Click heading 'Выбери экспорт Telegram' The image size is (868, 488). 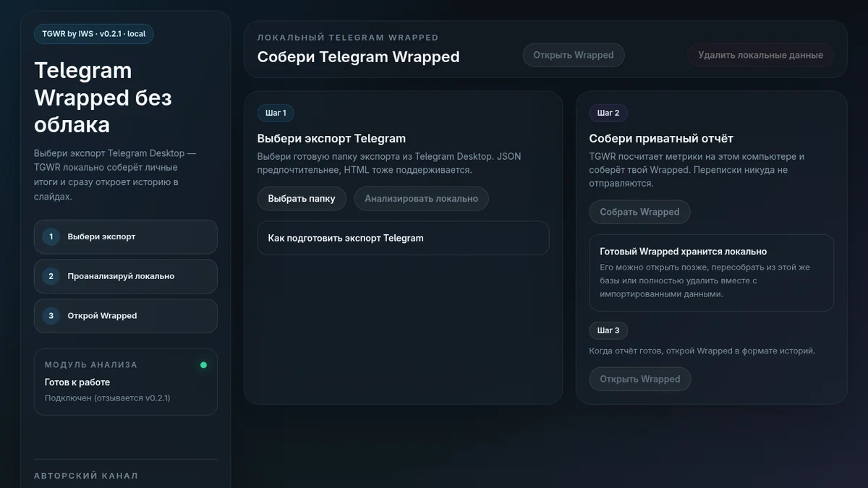331,138
